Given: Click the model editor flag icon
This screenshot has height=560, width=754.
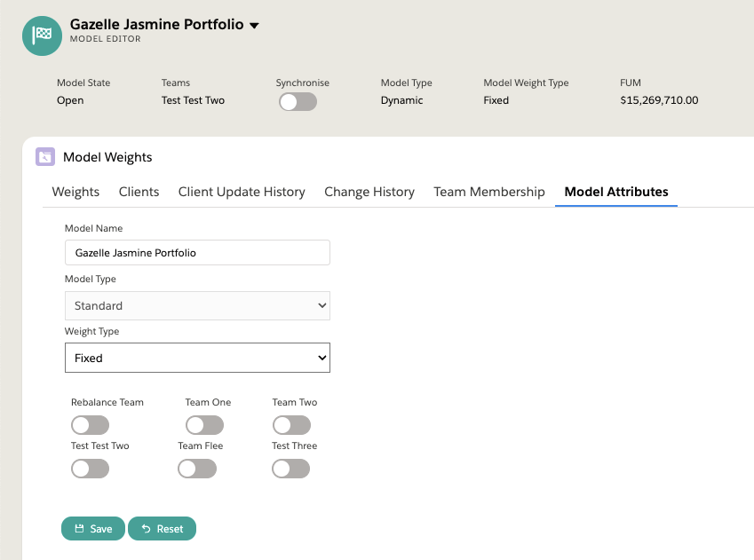Looking at the screenshot, I should [42, 35].
